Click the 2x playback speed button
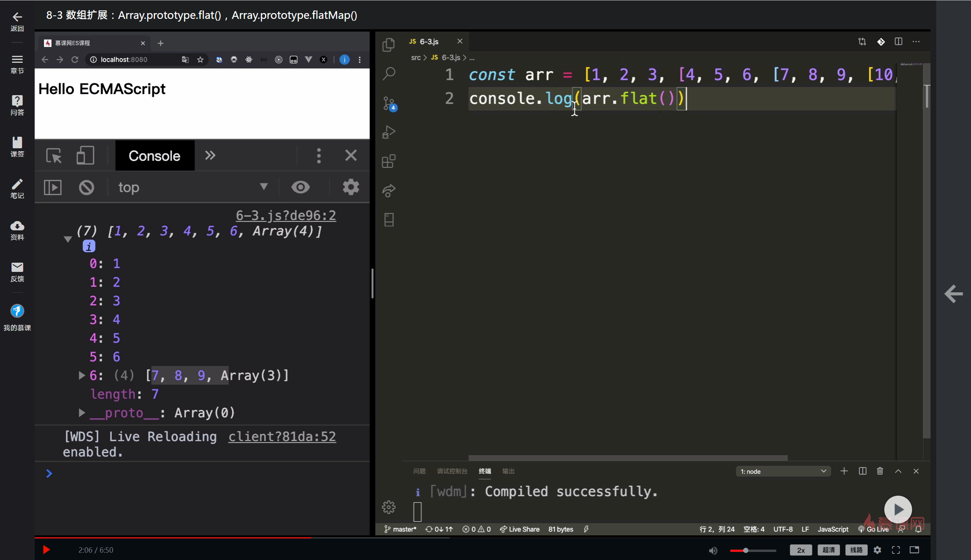 tap(800, 550)
